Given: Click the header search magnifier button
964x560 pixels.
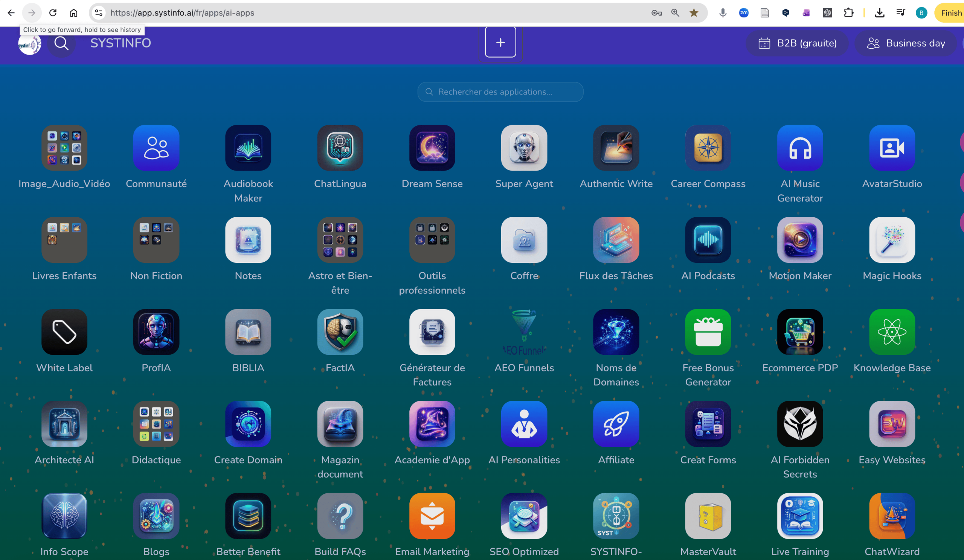Looking at the screenshot, I should (61, 43).
